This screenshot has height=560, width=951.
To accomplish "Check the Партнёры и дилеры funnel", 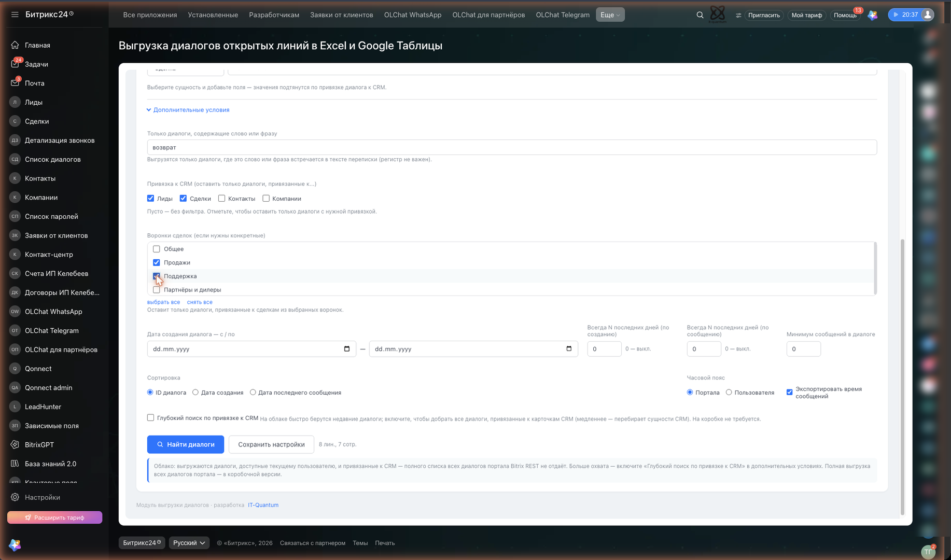I will (x=157, y=290).
